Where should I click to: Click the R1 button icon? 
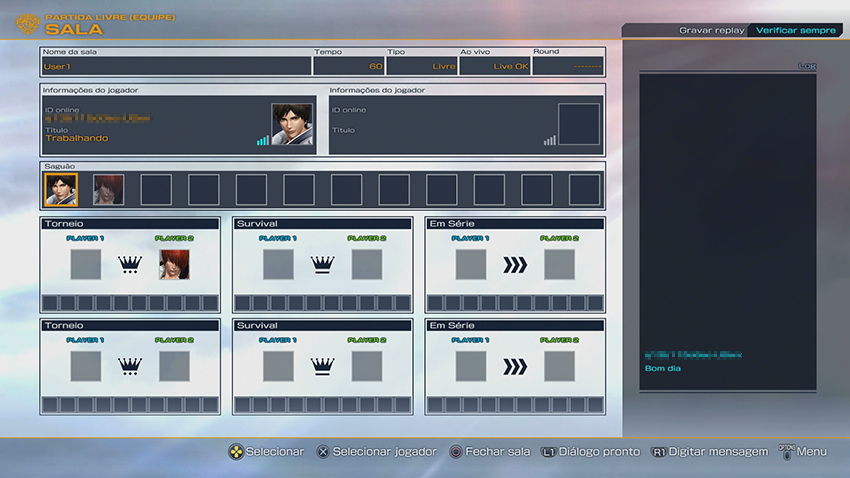659,453
